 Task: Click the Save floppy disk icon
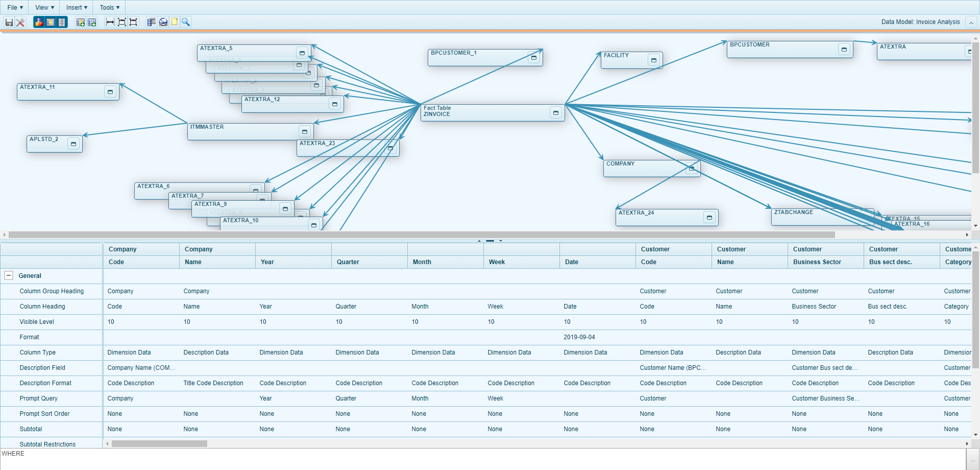coord(9,22)
